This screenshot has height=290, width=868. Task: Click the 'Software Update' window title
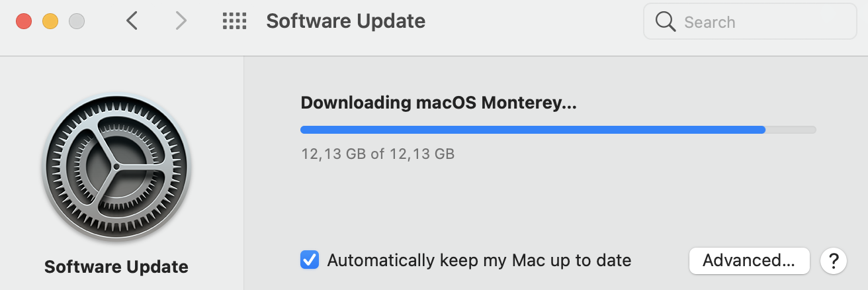point(345,21)
